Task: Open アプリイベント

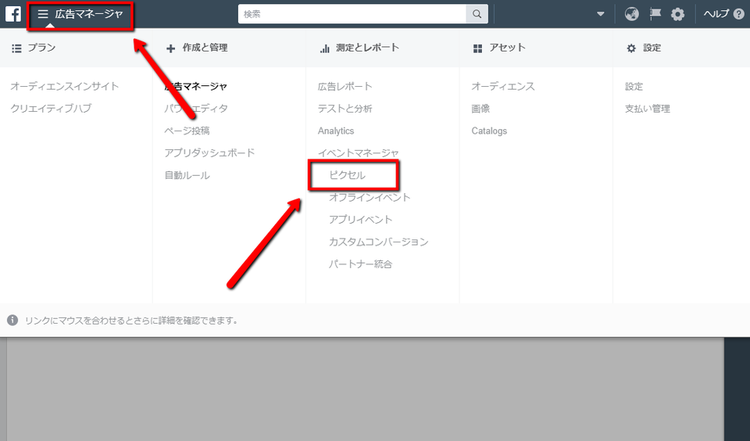Action: coord(361,220)
